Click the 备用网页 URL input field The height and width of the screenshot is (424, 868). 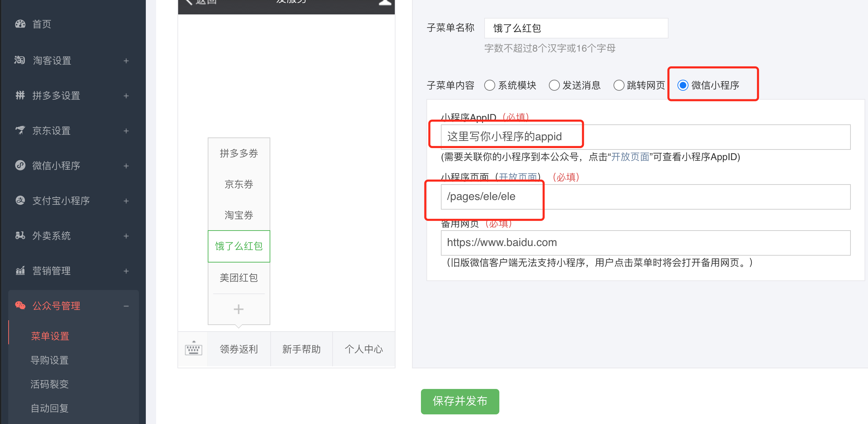point(645,243)
